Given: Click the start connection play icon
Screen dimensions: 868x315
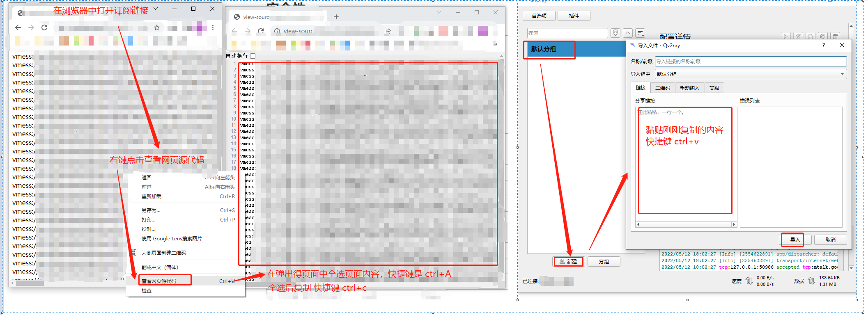Looking at the screenshot, I should pyautogui.click(x=785, y=37).
